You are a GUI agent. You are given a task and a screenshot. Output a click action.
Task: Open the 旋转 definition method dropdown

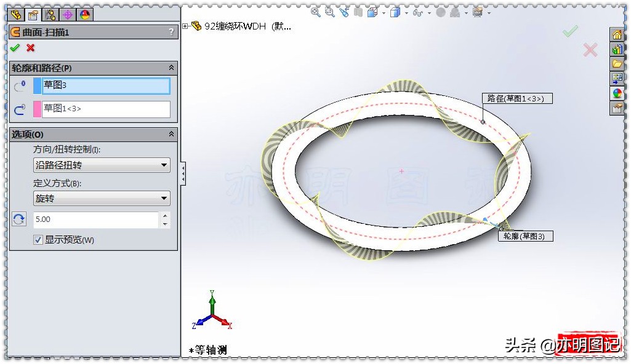(x=102, y=198)
